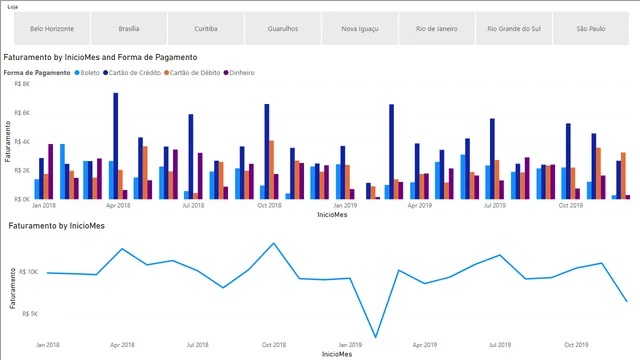640x360 pixels.
Task: Click the bar chart title Faturamento by InicioMes and Forma de Pagamento
Action: [x=100, y=57]
